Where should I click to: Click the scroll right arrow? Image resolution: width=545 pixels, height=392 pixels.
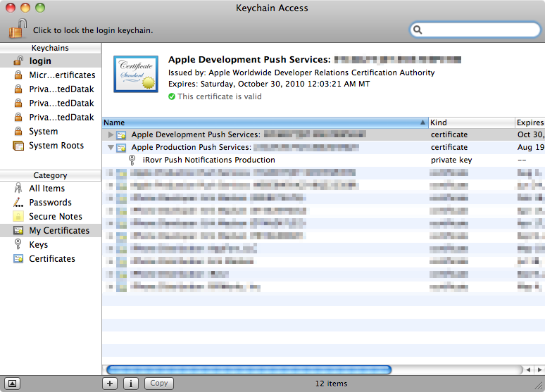tap(539, 369)
